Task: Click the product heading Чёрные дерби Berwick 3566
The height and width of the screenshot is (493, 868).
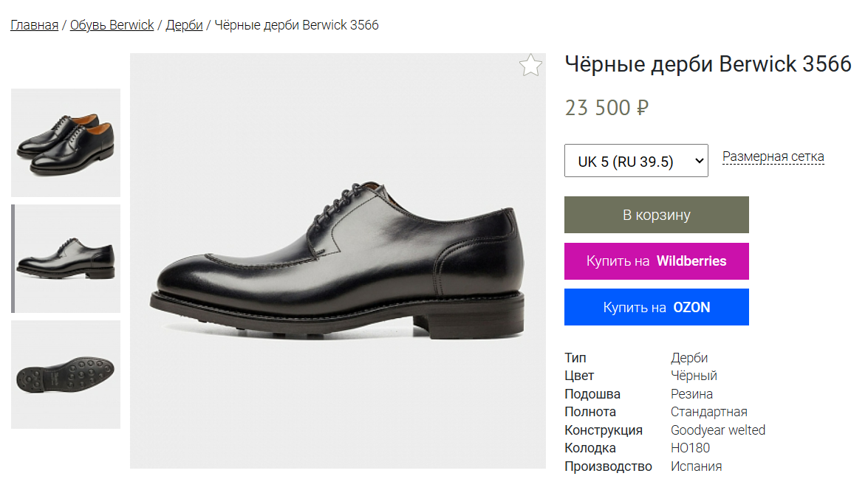Action: click(x=708, y=64)
